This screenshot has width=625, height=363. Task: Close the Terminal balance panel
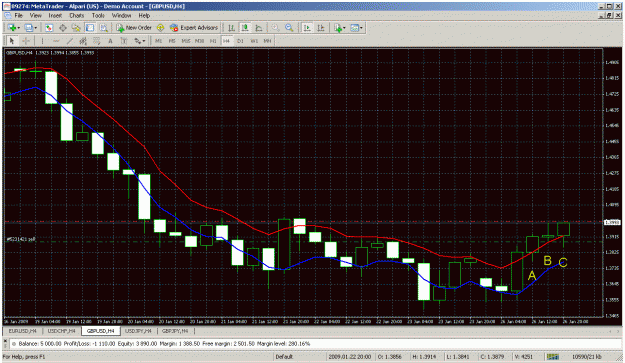[5, 340]
